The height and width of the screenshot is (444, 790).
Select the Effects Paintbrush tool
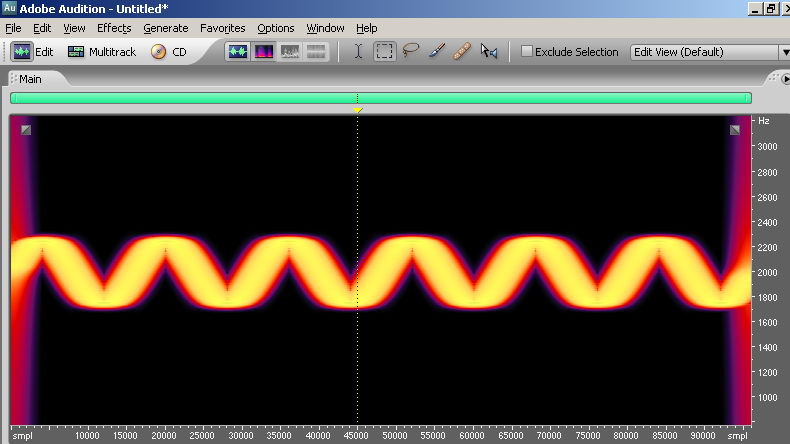click(x=437, y=52)
